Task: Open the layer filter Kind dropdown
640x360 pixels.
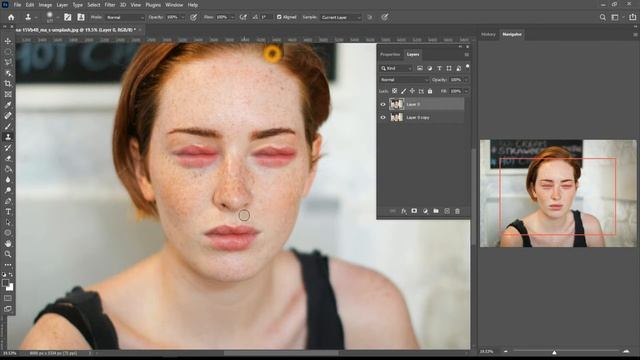Action: pos(396,68)
